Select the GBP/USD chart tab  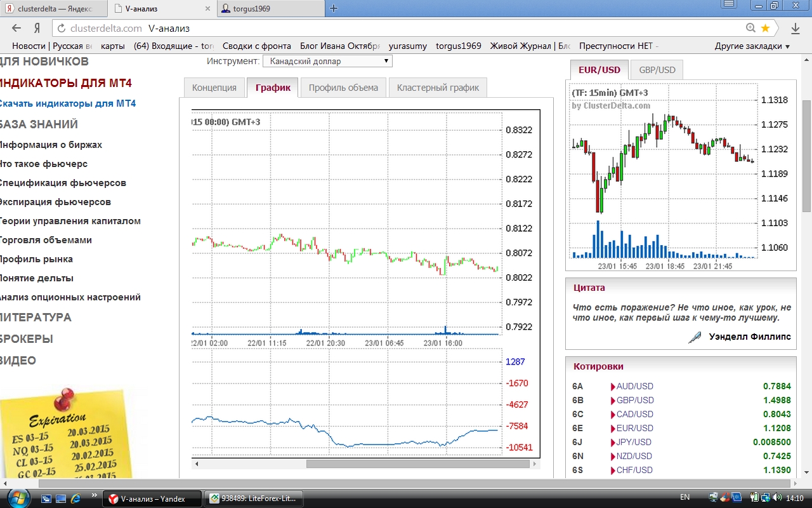coord(657,70)
